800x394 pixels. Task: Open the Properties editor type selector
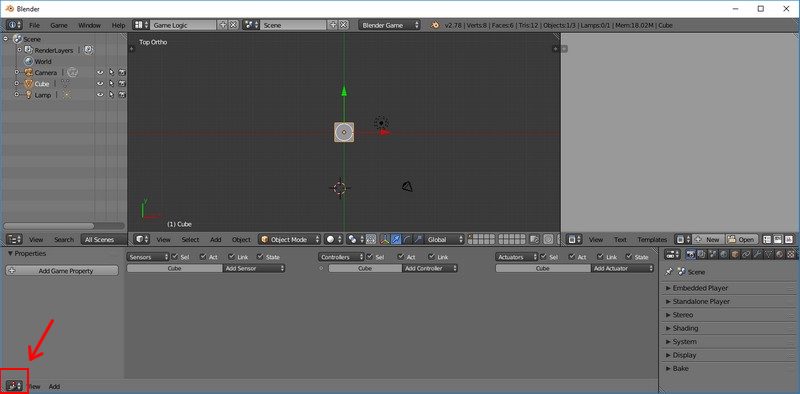point(672,254)
